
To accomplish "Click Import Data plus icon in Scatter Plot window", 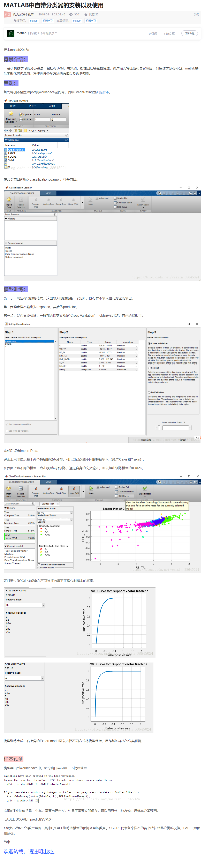I will click(9, 488).
